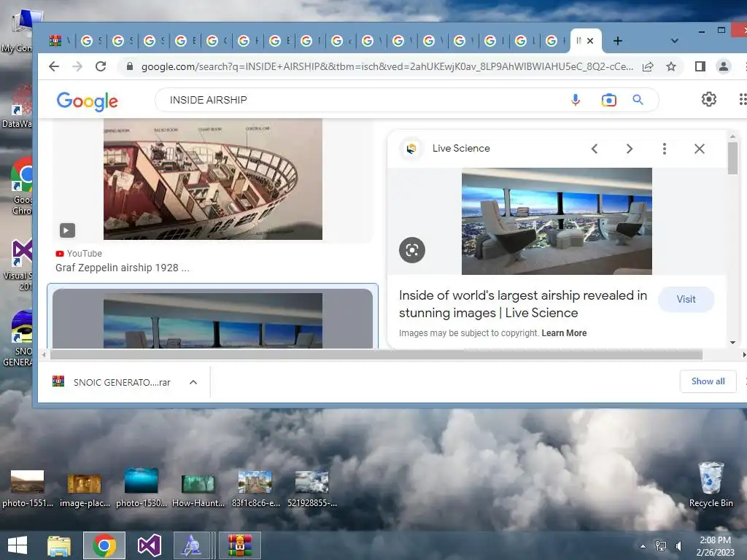Click the horizontal scrollbar of the page

click(376, 355)
